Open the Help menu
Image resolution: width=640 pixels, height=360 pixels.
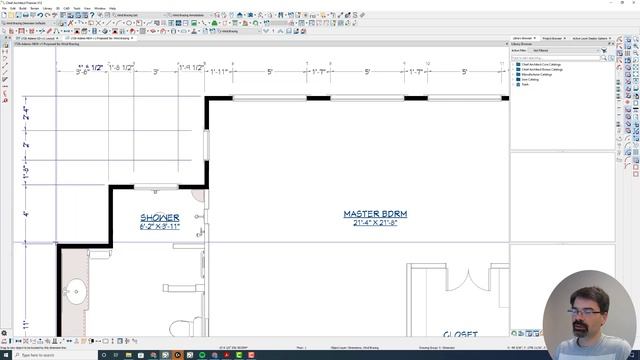(x=112, y=8)
